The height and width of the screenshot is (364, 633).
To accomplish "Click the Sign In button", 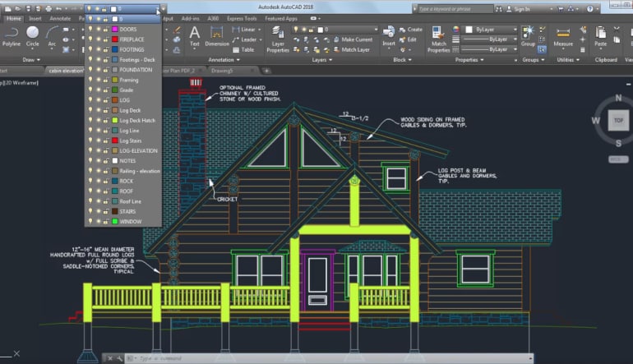I will click(x=518, y=9).
